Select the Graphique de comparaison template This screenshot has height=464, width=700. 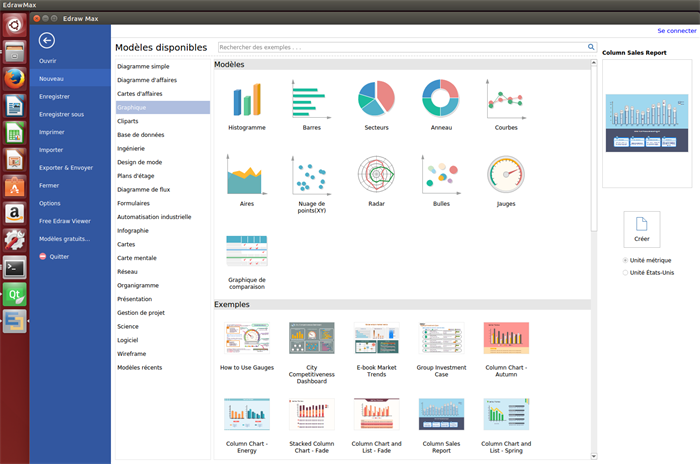pyautogui.click(x=247, y=262)
